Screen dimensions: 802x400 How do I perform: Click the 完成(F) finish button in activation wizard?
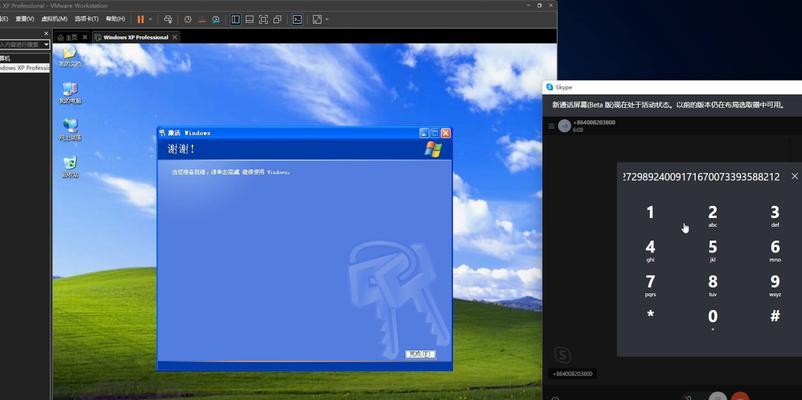click(x=420, y=354)
